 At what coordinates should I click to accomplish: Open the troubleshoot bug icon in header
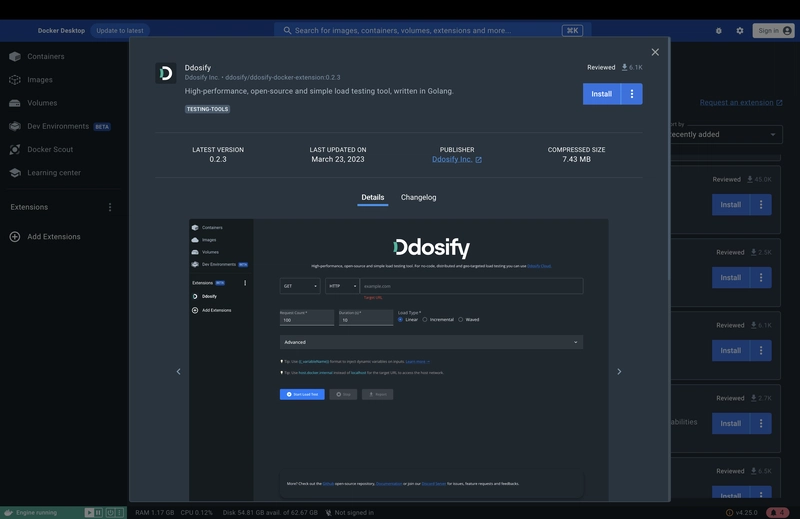point(718,31)
